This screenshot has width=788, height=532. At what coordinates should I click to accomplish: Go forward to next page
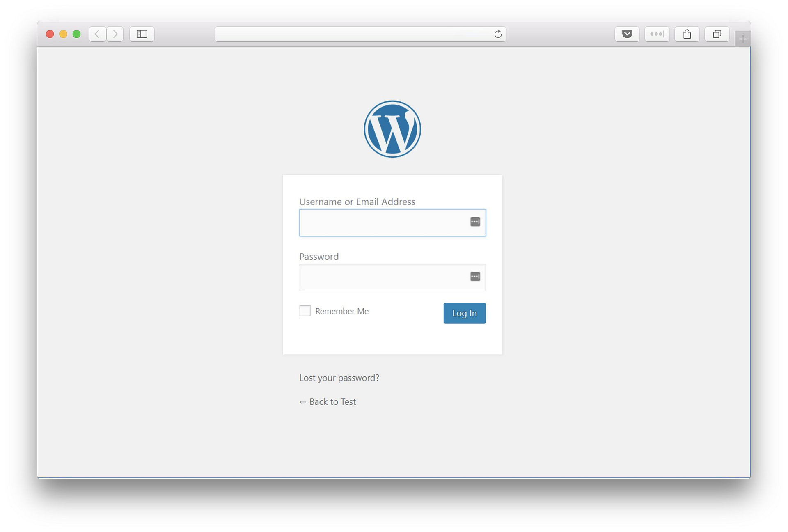tap(115, 34)
